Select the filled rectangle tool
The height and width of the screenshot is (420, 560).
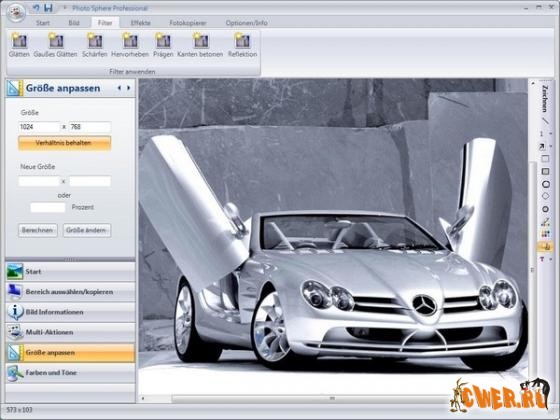point(545,171)
